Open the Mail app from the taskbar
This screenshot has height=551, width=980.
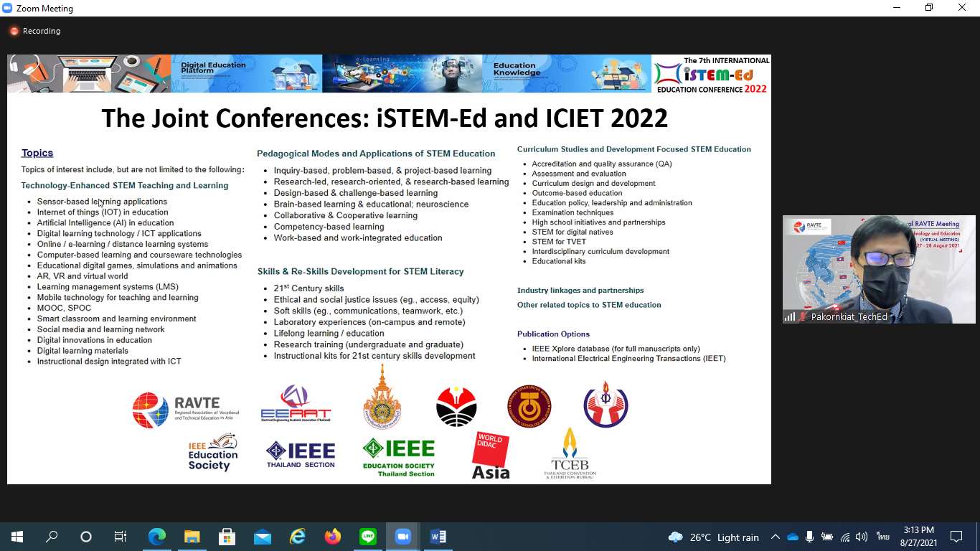point(262,537)
